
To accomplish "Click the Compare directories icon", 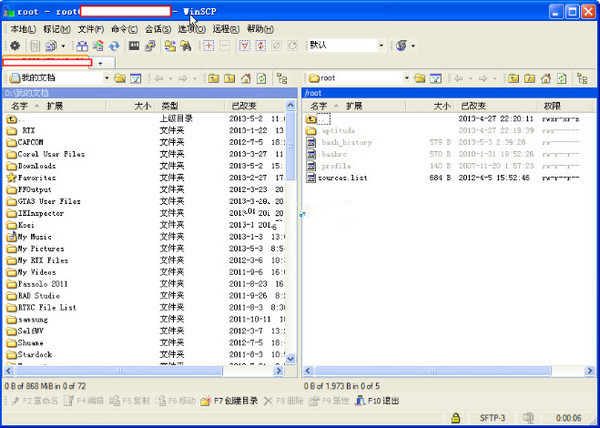I will tap(82, 46).
